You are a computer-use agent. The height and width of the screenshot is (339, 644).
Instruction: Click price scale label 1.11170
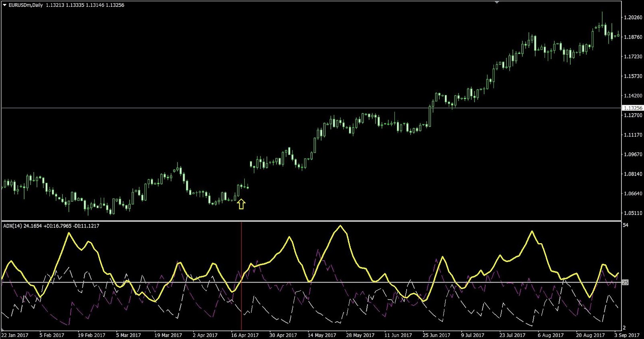tap(633, 135)
